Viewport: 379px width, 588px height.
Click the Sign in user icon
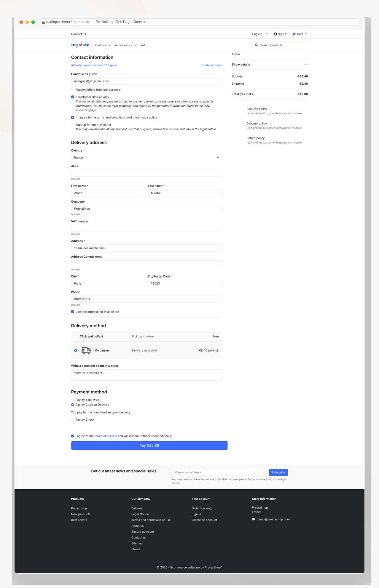coord(275,34)
